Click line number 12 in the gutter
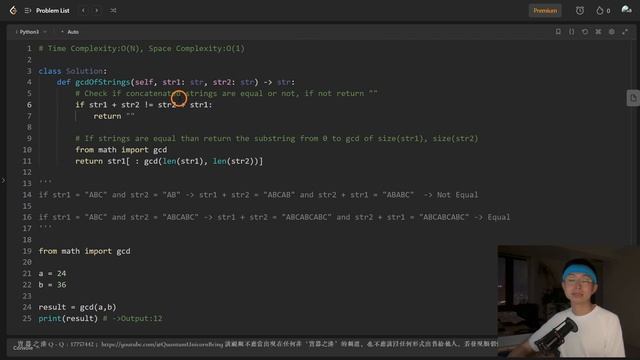The width and height of the screenshot is (640, 360). pos(27,172)
